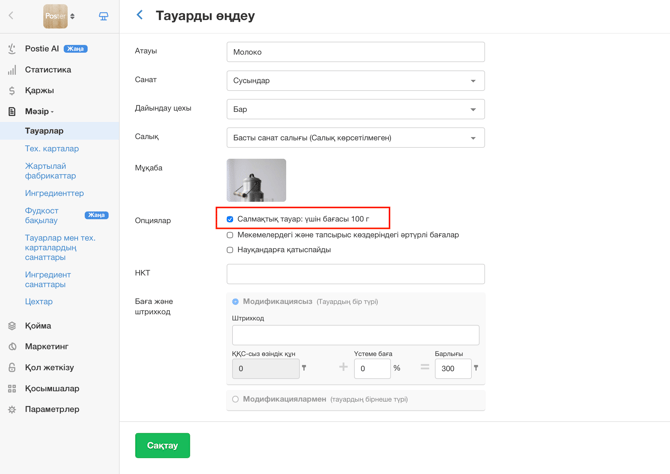Click the Атауы field containing Молоко
This screenshot has height=474, width=670.
(356, 52)
